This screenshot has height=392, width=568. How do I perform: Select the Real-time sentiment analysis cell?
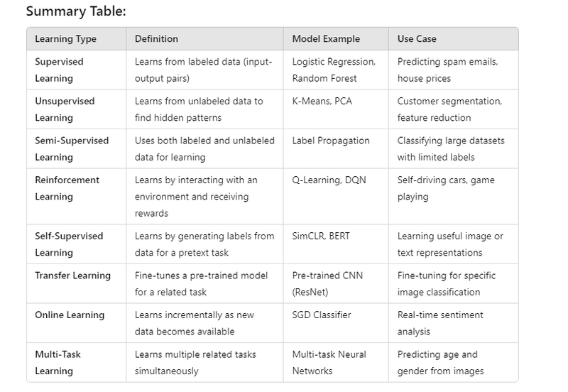(x=440, y=323)
